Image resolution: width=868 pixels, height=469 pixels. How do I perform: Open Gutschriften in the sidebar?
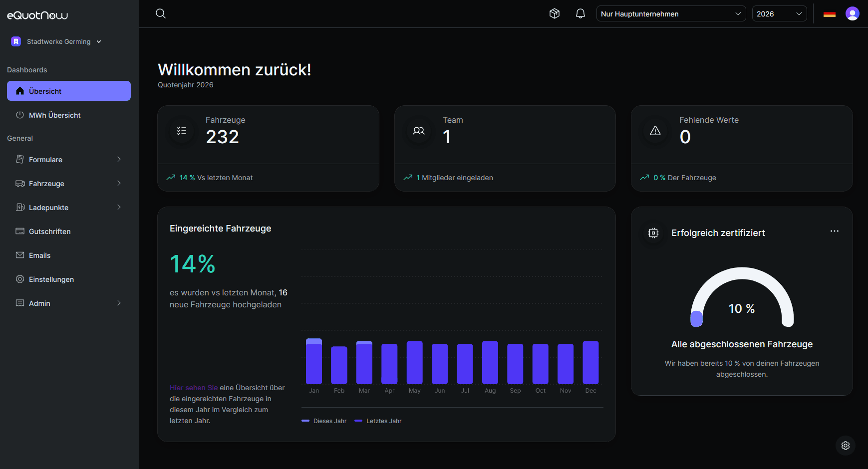69,231
